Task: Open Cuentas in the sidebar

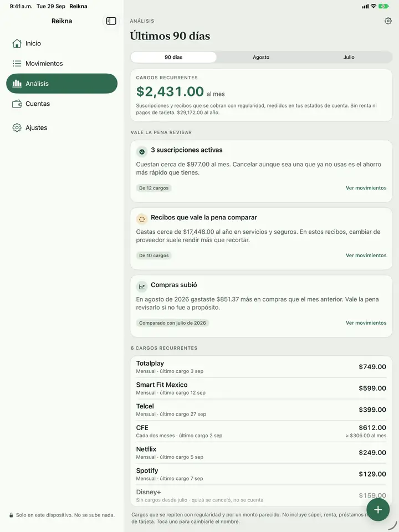Action: tap(62, 104)
